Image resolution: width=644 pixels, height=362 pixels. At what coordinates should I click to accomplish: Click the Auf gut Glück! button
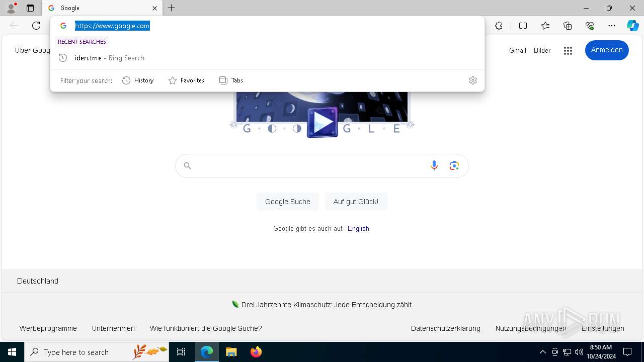point(356,202)
